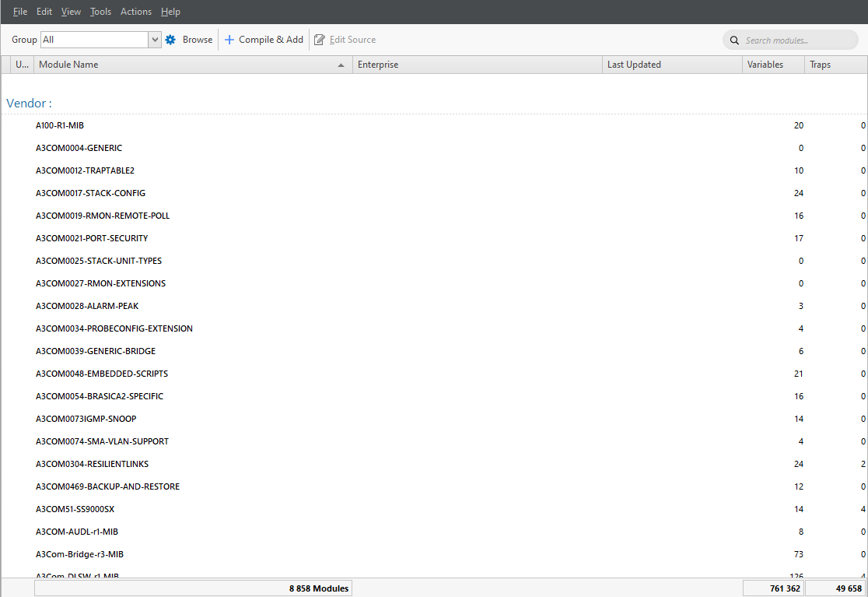
Task: Open the Tools menu
Action: [x=101, y=12]
